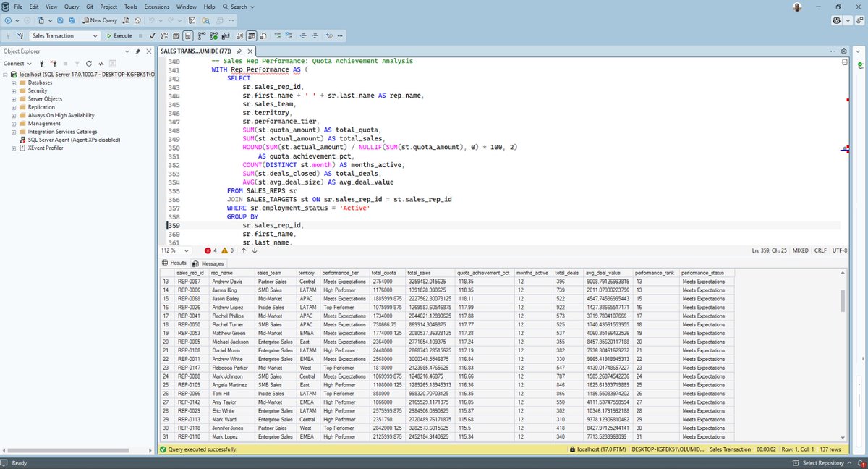Expand the Databases folder
This screenshot has height=469, width=868.
click(x=13, y=83)
